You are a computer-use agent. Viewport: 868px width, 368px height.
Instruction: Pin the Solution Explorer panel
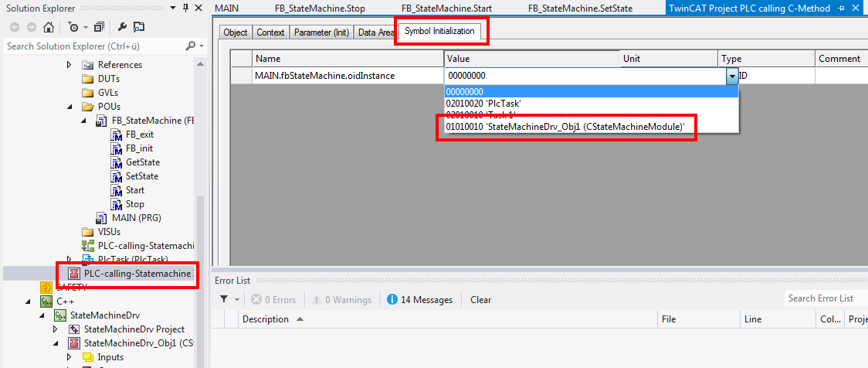coord(185,8)
